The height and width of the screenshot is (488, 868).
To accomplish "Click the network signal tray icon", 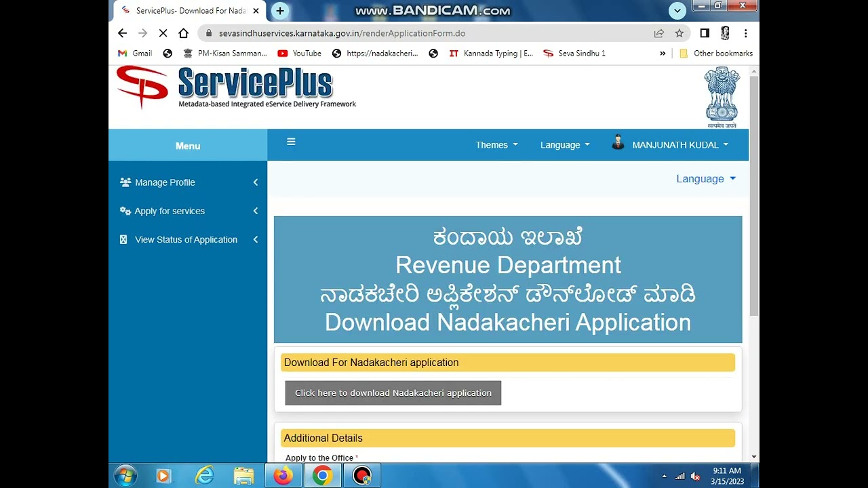I will 679,476.
